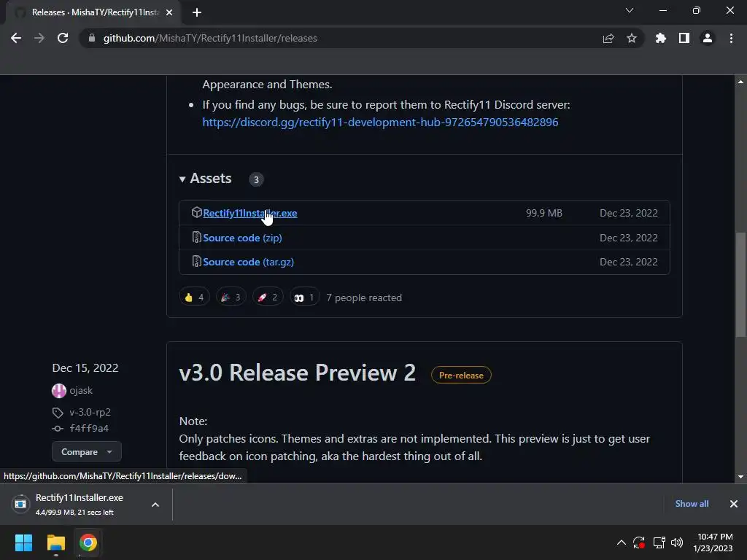Click the package icon beside Rectify11Installer.exe
The height and width of the screenshot is (560, 747).
pyautogui.click(x=196, y=212)
